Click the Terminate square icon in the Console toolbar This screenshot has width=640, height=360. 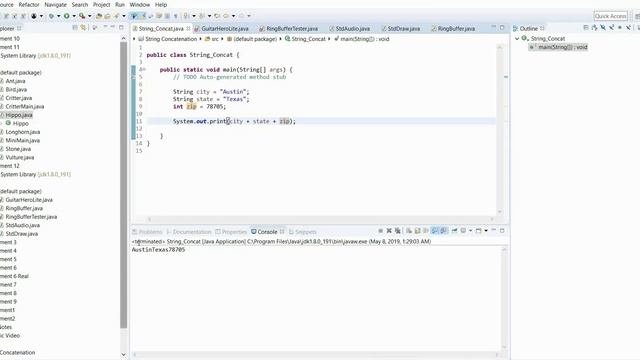pos(380,231)
